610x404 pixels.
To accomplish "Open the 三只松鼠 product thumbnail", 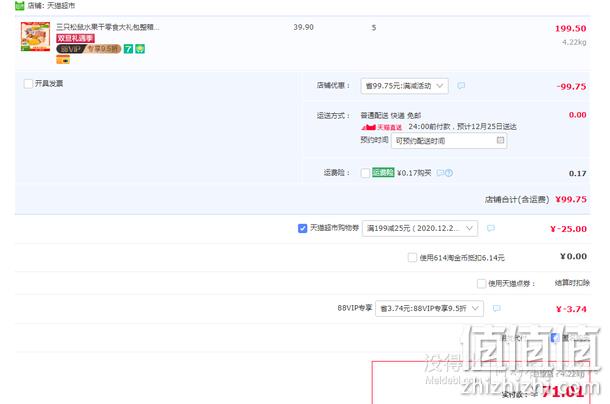I will (35, 37).
